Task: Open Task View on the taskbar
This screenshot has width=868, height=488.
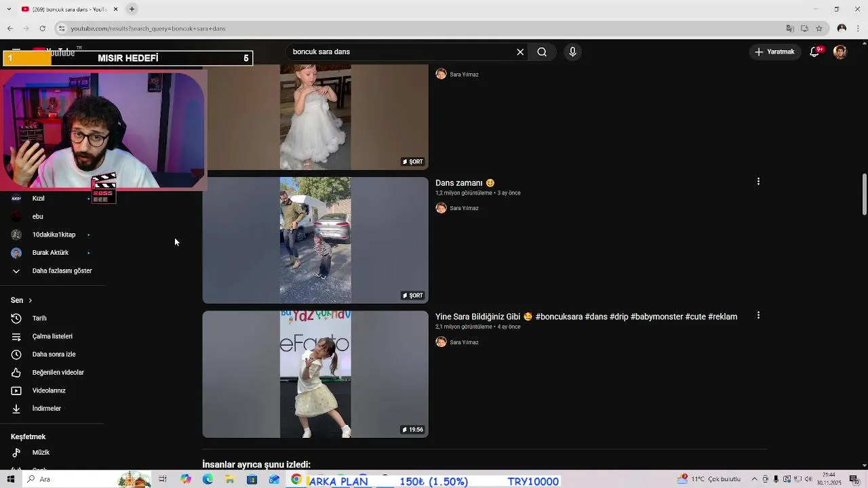Action: [163, 479]
